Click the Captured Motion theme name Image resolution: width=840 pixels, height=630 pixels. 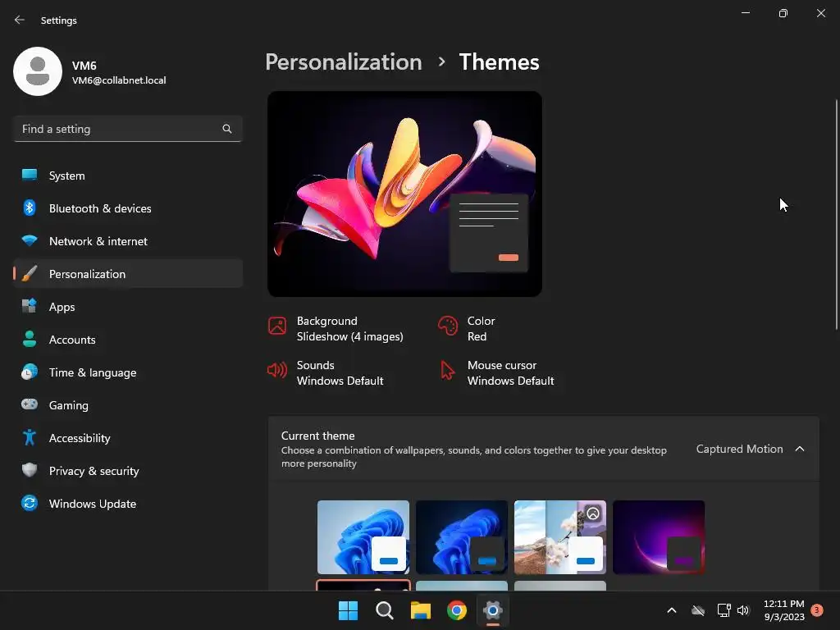[739, 449]
